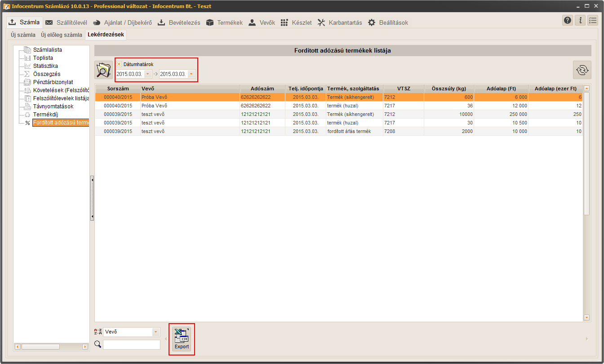Click the list view icon top right
Viewport: 604px width, 364px height.
(593, 20)
